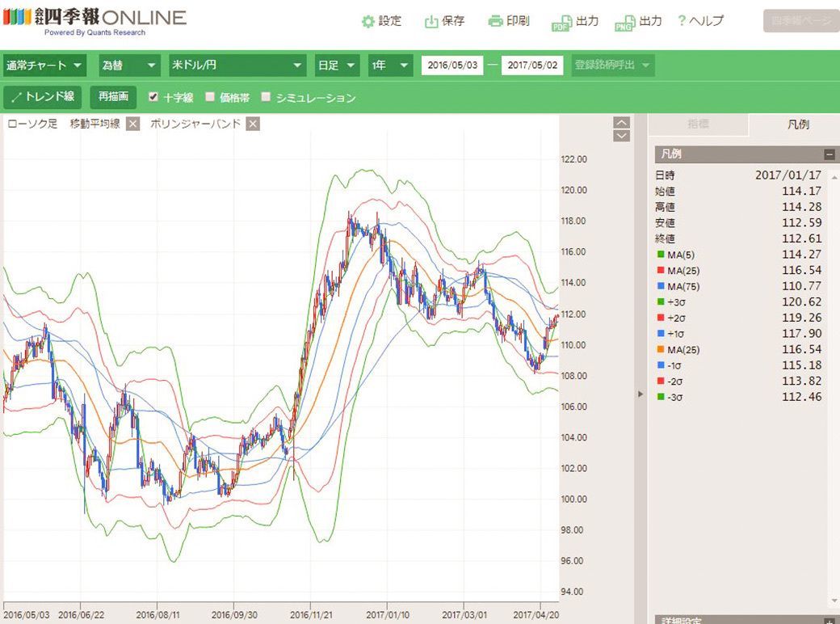Open the 1年 period dropdown

coord(391,65)
